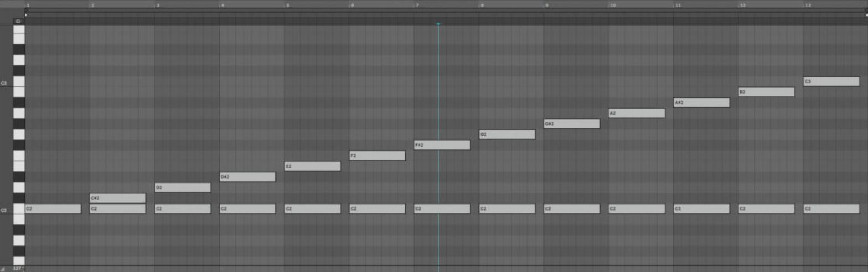Screen dimensions: 868x272
Task: Select the C2 note below the C#2 note
Action: [x=117, y=208]
